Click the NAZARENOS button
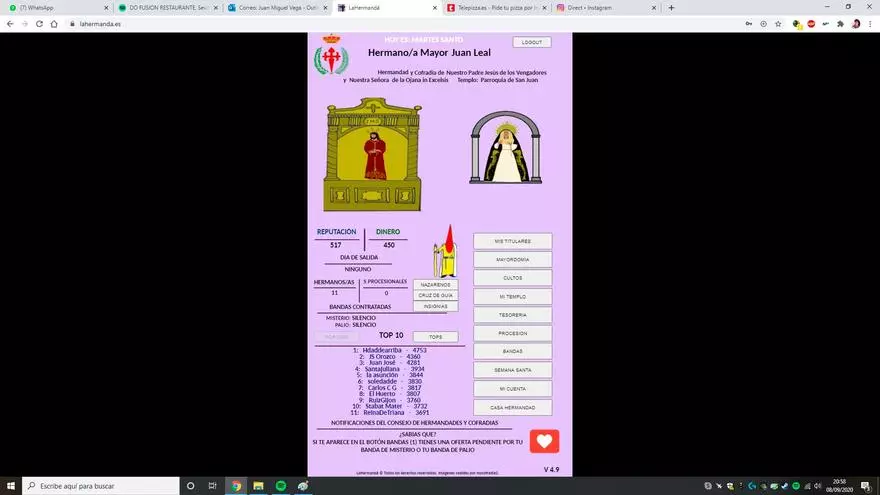 pyautogui.click(x=435, y=284)
